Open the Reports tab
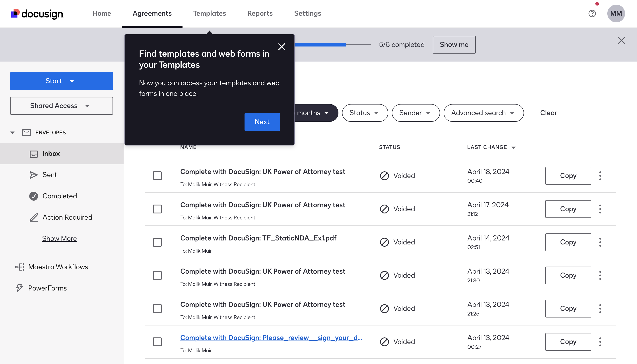 [260, 14]
